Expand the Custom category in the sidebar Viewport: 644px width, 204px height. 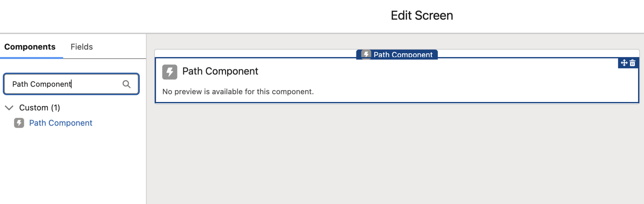click(9, 108)
